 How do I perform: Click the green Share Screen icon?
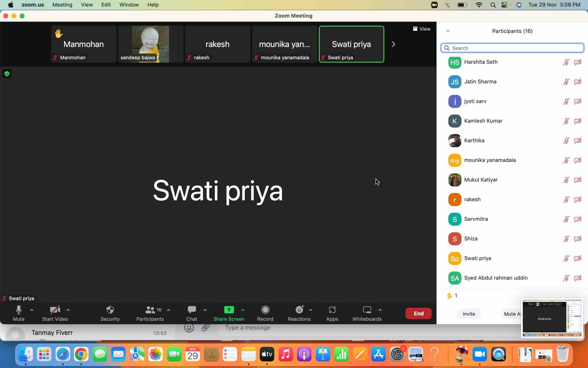click(229, 310)
